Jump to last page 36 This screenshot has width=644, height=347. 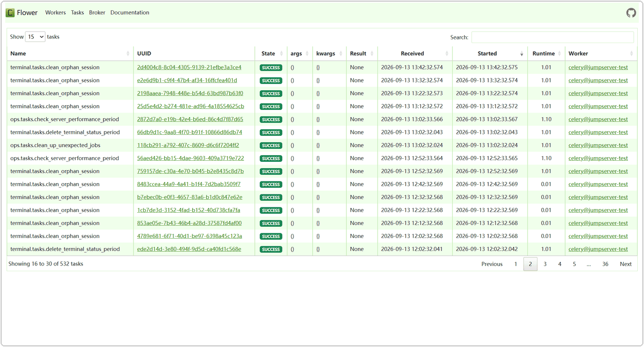[605, 264]
